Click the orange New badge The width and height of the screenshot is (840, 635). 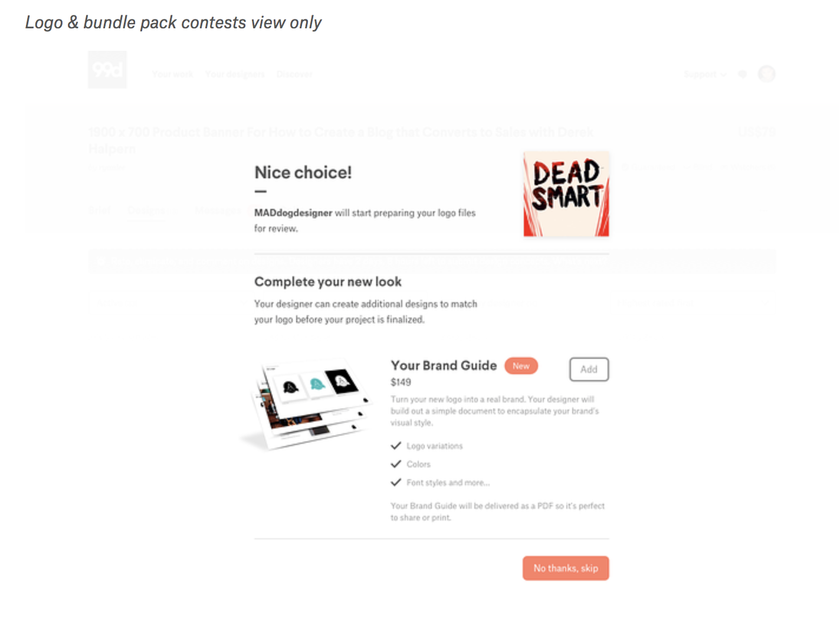(x=521, y=366)
